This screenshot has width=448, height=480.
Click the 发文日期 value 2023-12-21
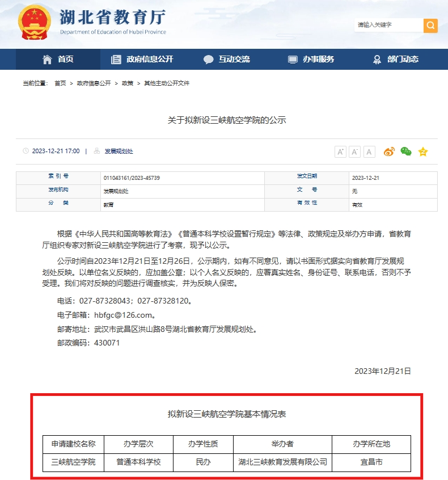[x=365, y=178]
